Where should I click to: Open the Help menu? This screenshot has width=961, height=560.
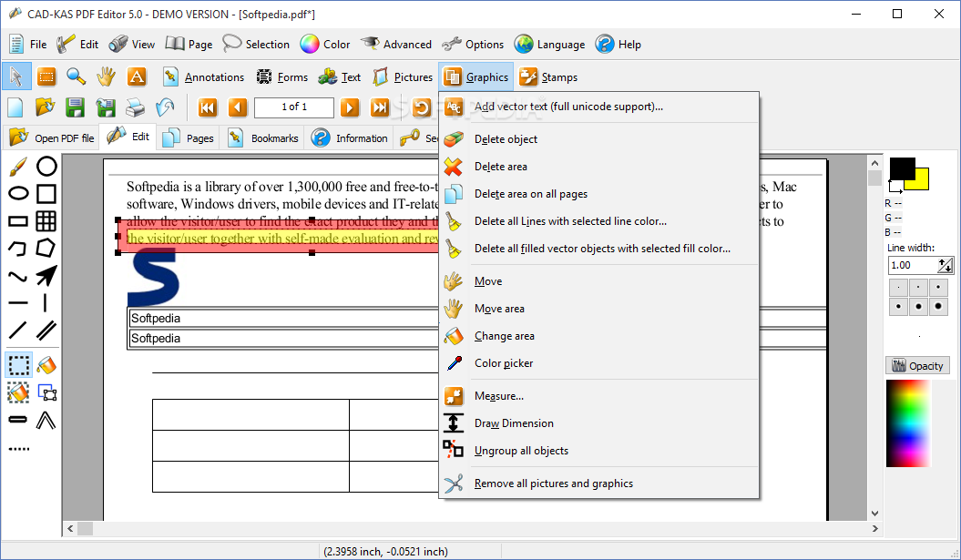[619, 44]
